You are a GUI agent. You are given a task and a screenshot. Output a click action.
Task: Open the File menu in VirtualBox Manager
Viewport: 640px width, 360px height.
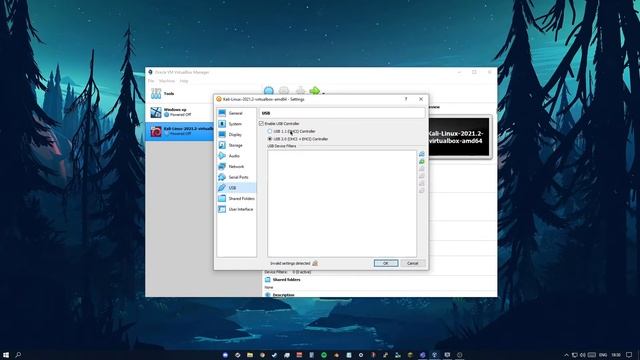tap(151, 81)
